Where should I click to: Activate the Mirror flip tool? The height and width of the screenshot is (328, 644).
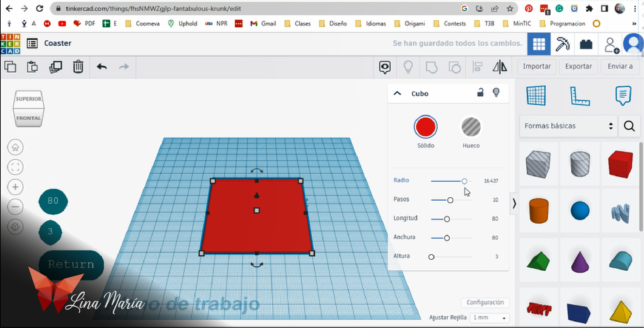tap(500, 67)
